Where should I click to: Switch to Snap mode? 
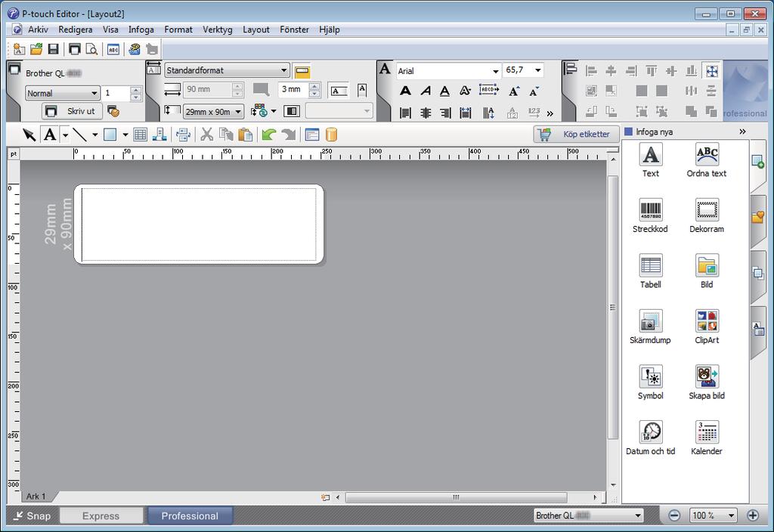[x=32, y=515]
